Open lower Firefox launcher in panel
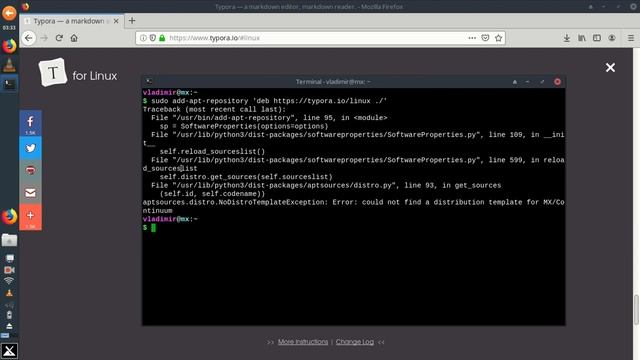The image size is (640, 360). 9,216
